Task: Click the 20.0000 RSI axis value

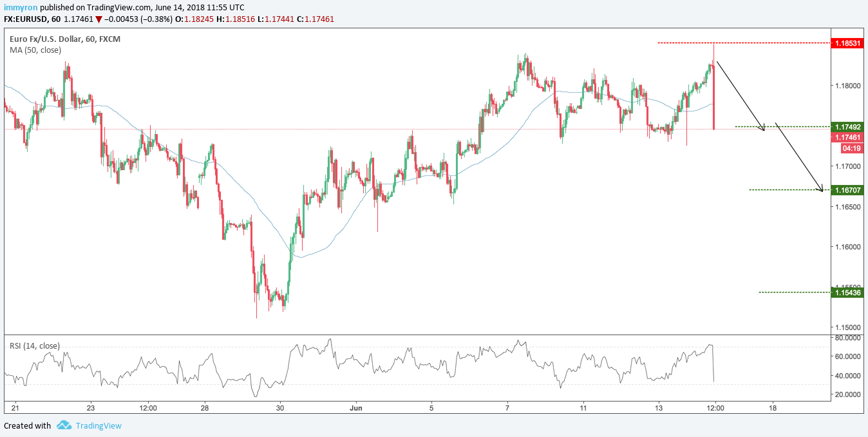Action: [847, 394]
